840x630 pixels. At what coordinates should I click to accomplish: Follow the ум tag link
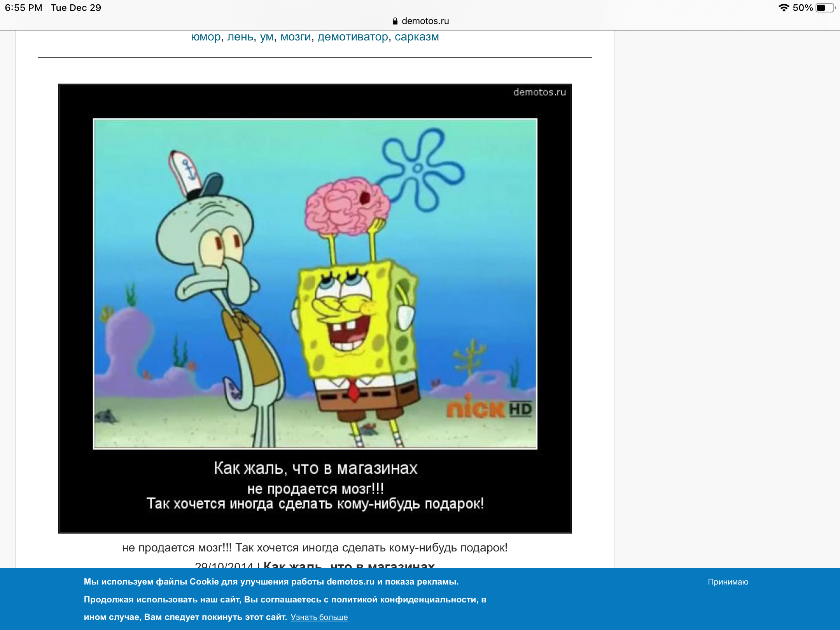pos(266,37)
